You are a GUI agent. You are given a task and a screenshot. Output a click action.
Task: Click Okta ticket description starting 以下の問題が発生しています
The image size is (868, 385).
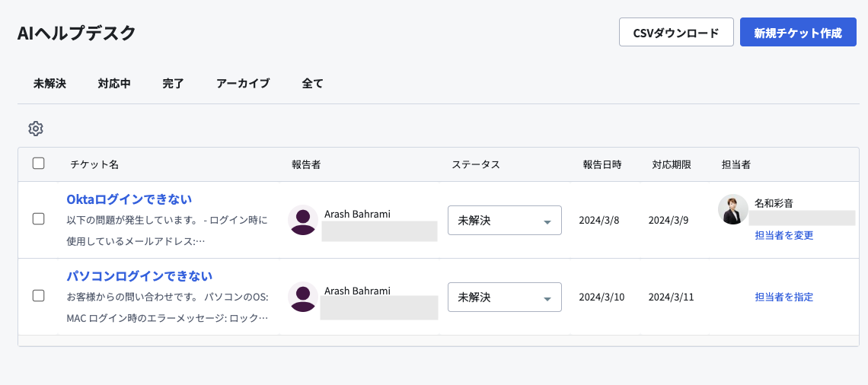click(167, 231)
